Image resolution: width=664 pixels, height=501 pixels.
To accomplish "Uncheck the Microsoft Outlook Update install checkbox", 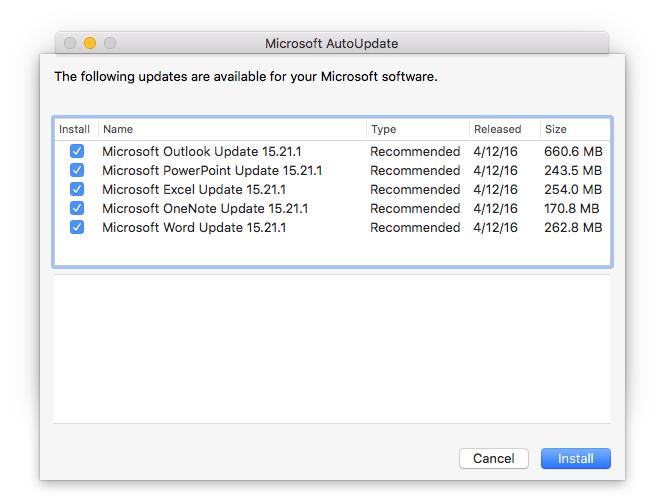I will tap(77, 152).
